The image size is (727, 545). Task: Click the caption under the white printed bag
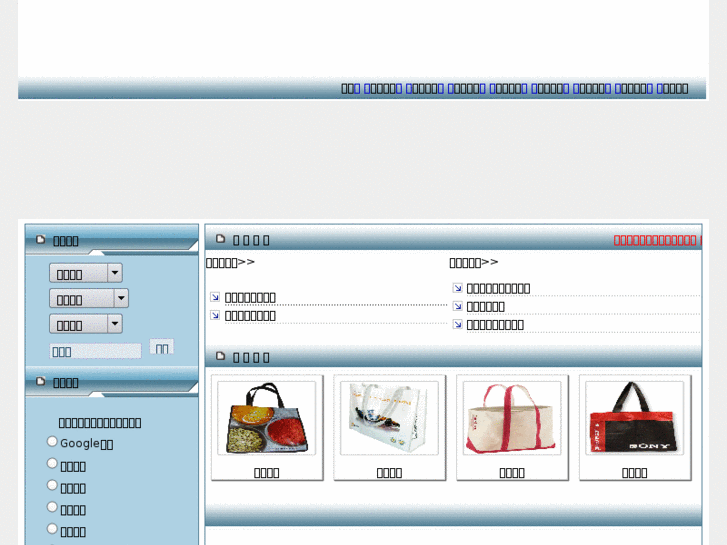389,473
